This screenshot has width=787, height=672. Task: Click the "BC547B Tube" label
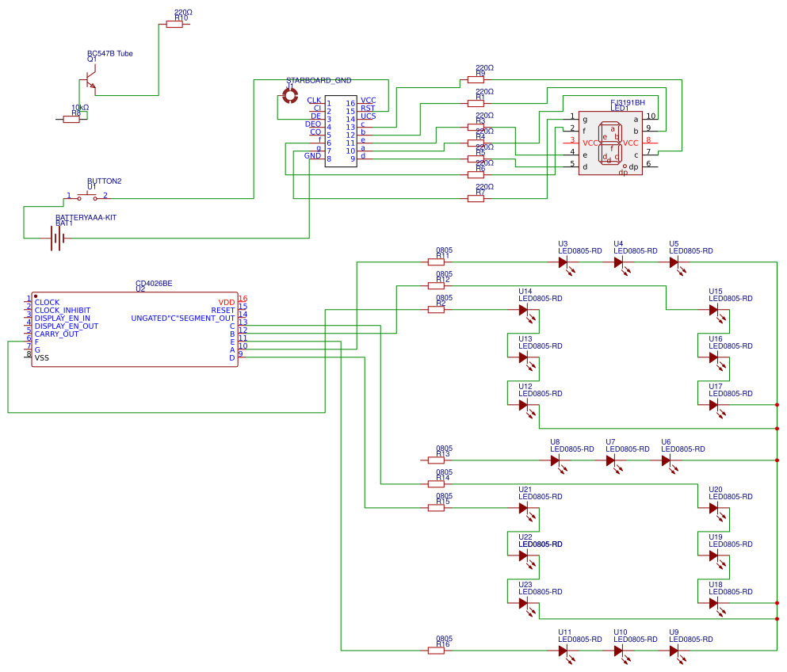pos(110,53)
